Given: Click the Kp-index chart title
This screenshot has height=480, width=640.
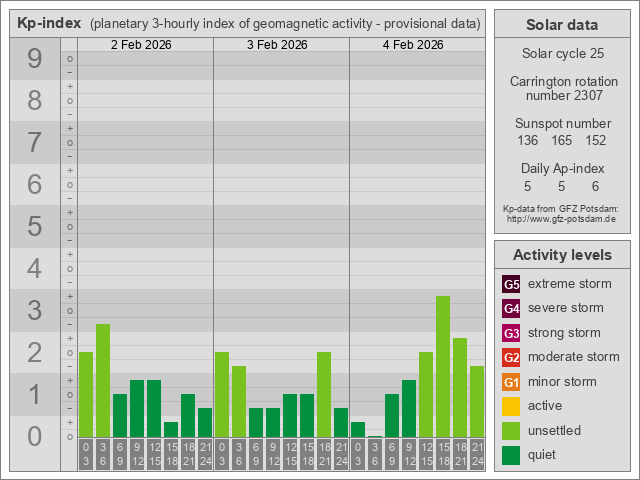Looking at the screenshot, I should coord(49,23).
